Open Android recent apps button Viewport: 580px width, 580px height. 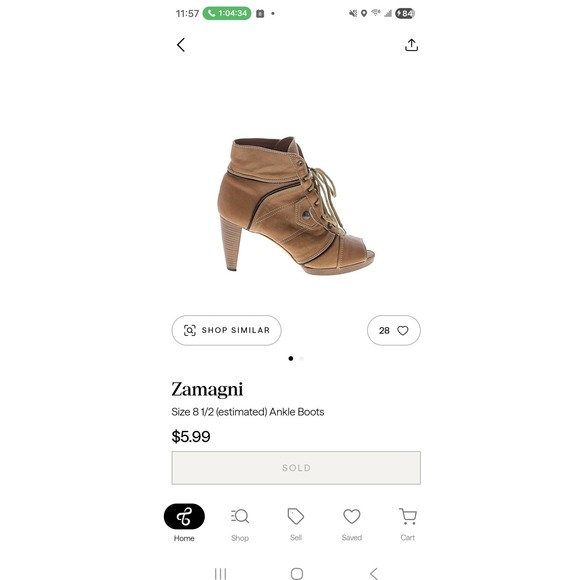click(220, 573)
